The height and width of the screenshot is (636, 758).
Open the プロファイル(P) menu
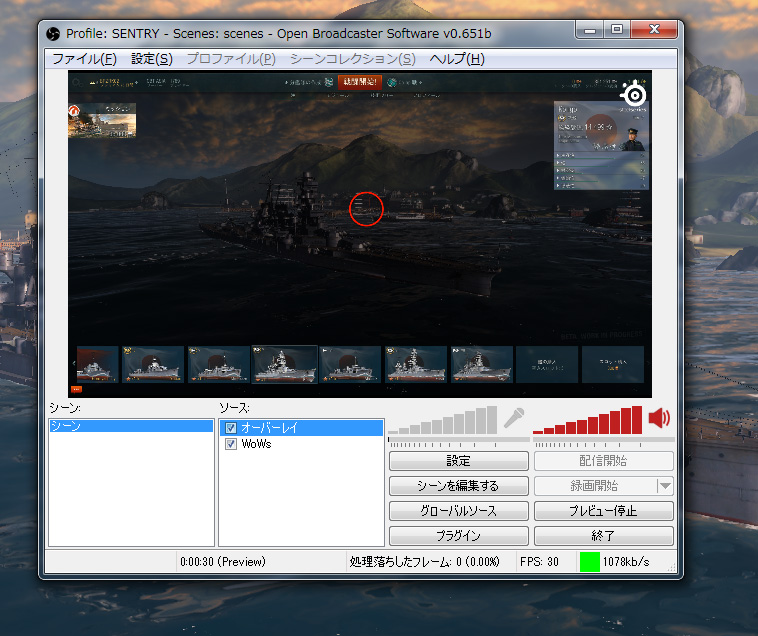[x=231, y=59]
